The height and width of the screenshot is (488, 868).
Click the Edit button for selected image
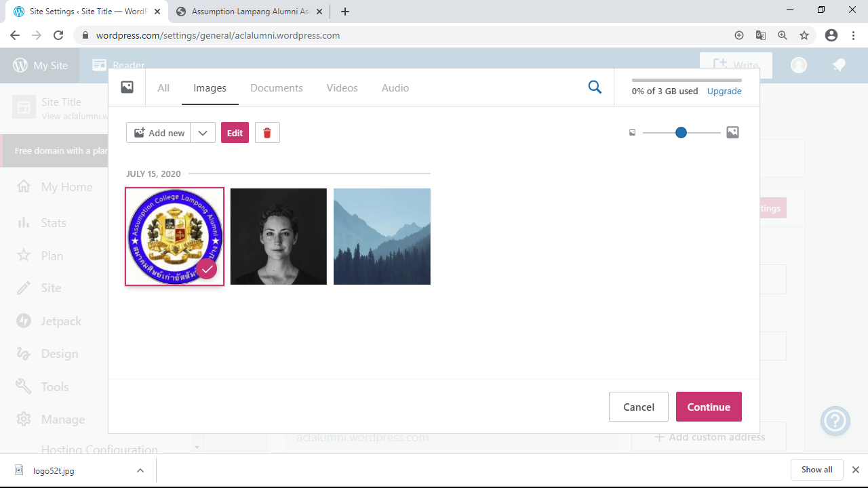(235, 133)
